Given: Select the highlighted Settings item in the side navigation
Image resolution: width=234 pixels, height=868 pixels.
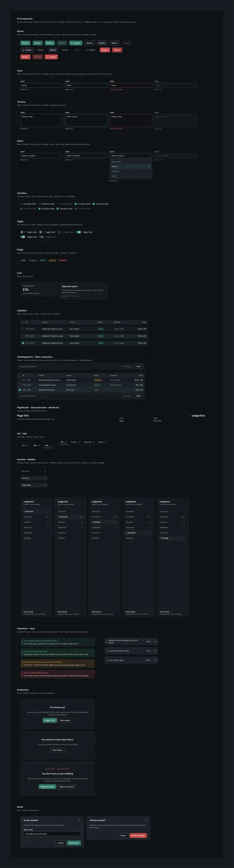Looking at the screenshot, I should coord(173,538).
